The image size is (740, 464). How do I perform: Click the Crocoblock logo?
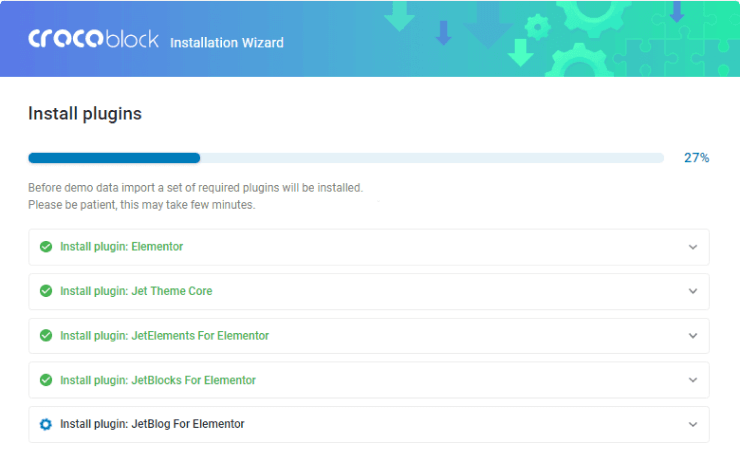click(x=93, y=39)
